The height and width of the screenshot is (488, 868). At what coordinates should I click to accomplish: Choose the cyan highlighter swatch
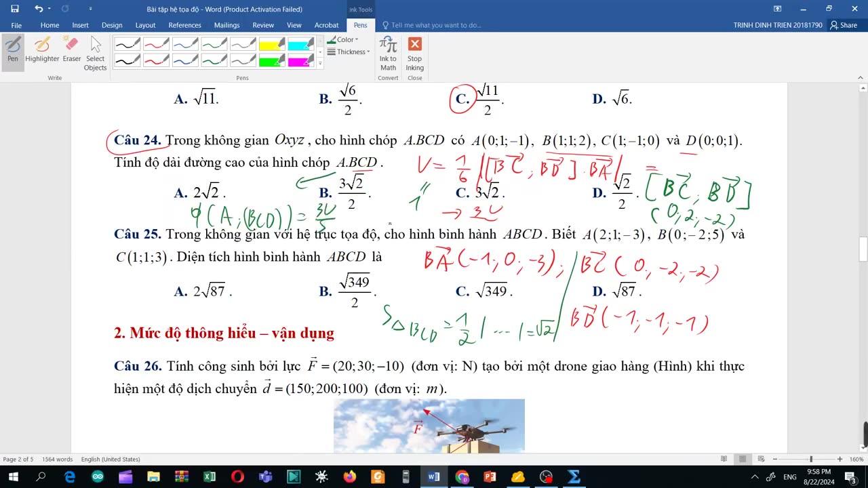click(x=300, y=44)
